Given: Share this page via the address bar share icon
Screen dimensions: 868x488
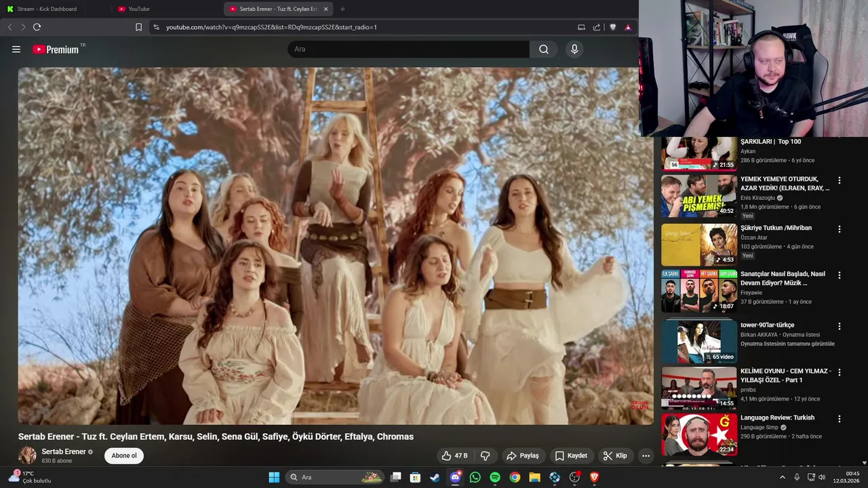Looking at the screenshot, I should tap(597, 27).
